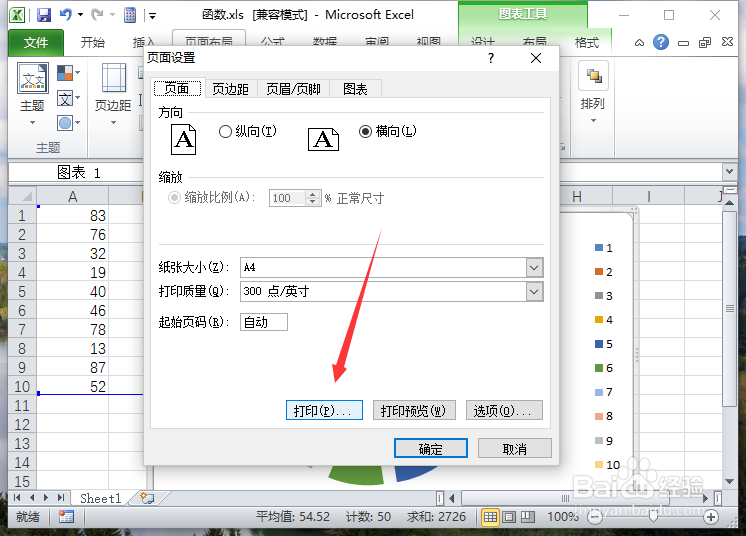Click the zoom out minus icon
Image resolution: width=746 pixels, height=536 pixels.
pos(594,517)
